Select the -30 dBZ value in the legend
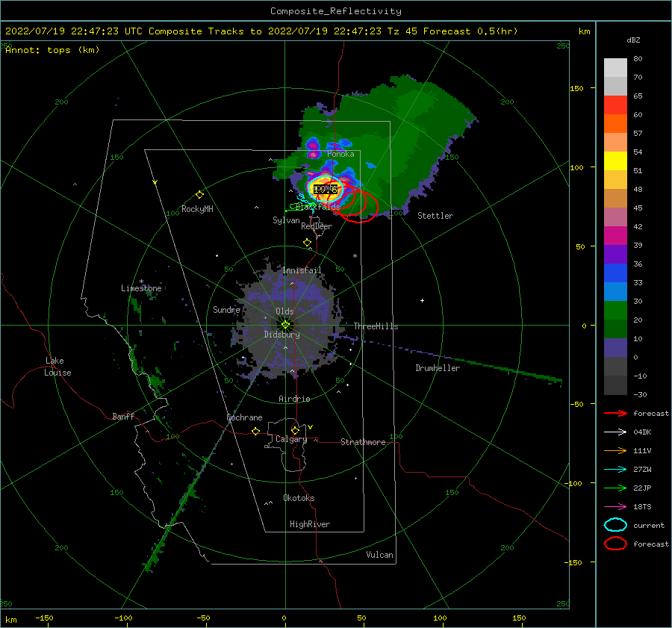This screenshot has width=672, height=628. (641, 394)
